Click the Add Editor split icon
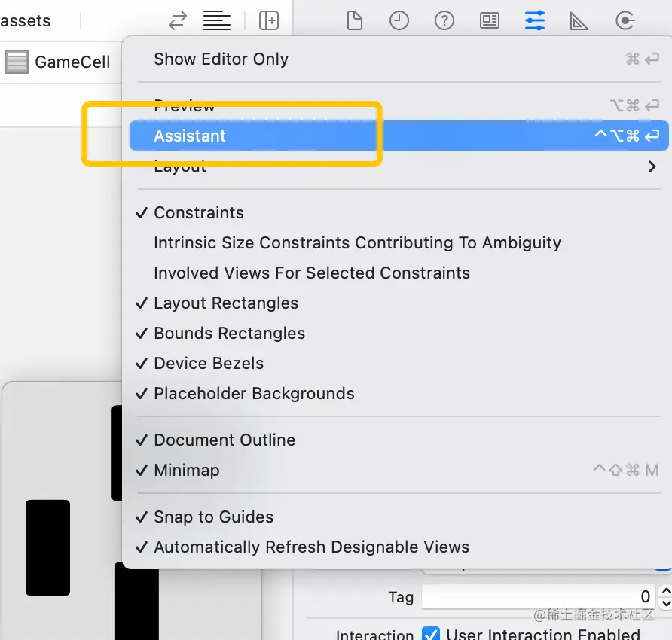 pos(269,20)
